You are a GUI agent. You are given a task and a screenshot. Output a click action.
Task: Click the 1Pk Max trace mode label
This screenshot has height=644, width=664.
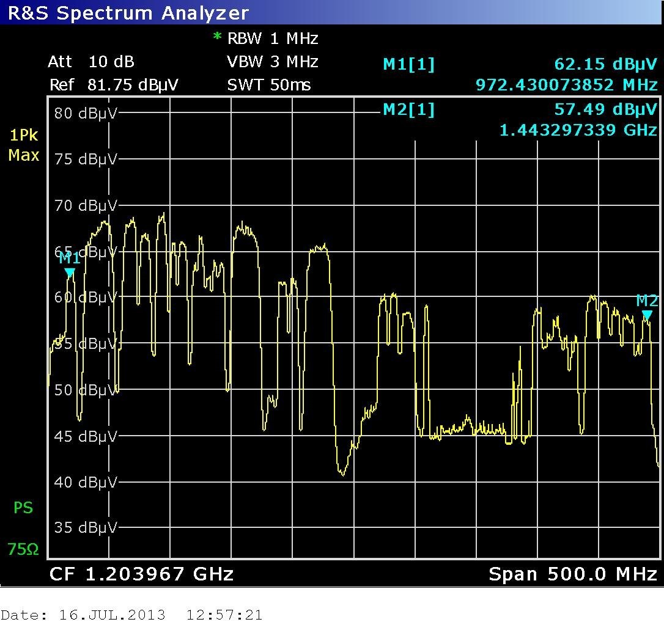point(23,145)
